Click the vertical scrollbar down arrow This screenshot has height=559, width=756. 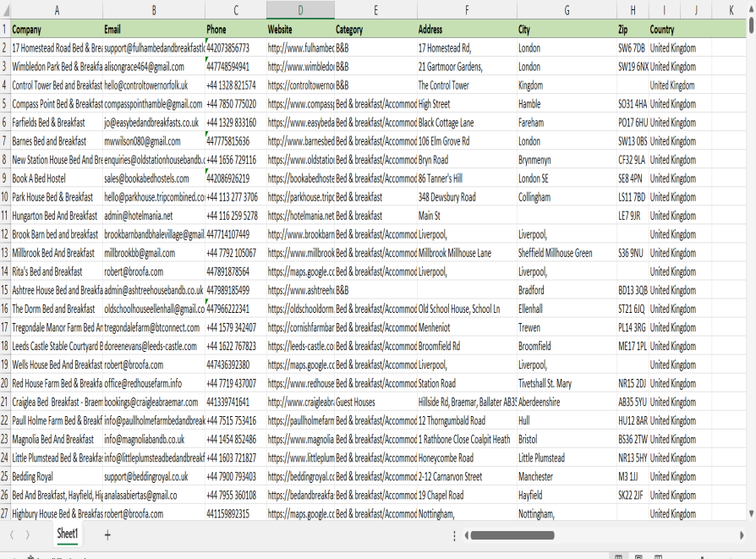(751, 512)
